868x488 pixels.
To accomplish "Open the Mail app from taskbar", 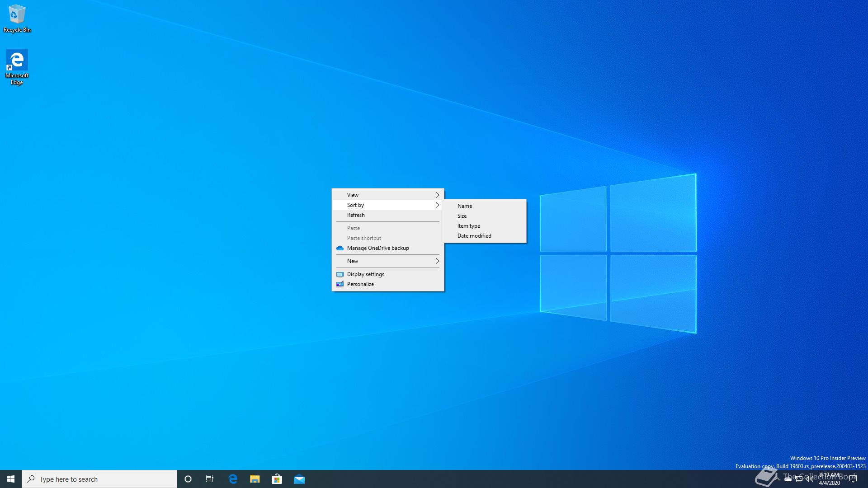I will pyautogui.click(x=299, y=479).
